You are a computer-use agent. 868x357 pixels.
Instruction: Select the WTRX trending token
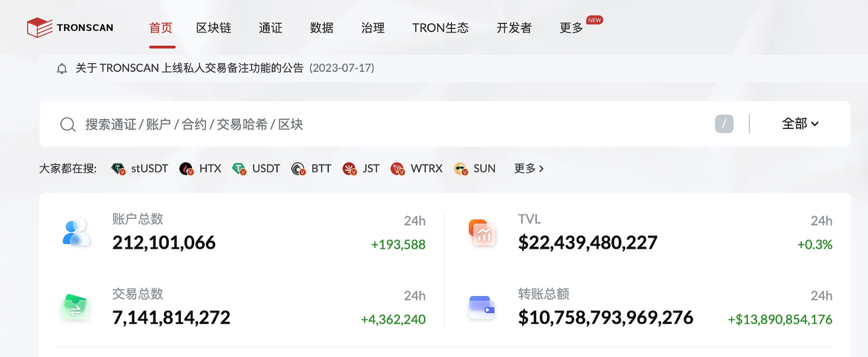point(426,169)
